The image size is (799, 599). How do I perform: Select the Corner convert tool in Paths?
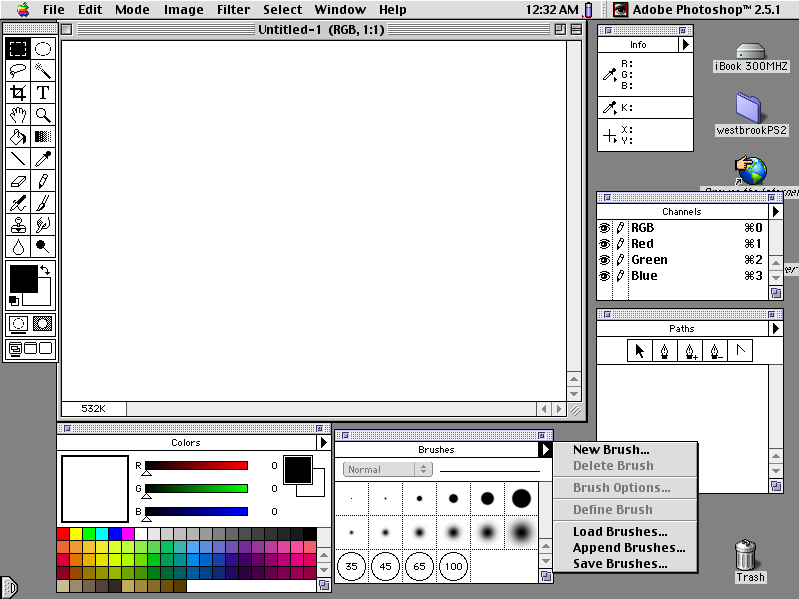[x=740, y=351]
